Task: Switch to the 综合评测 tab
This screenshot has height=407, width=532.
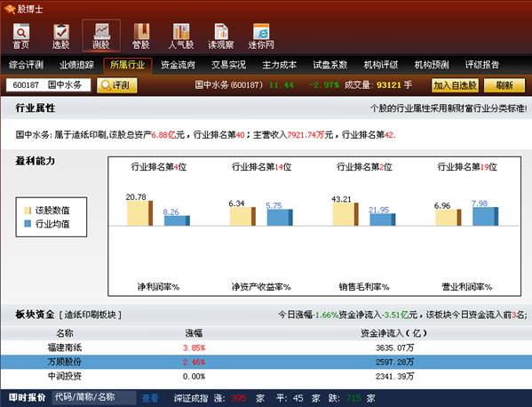Action: tap(26, 65)
